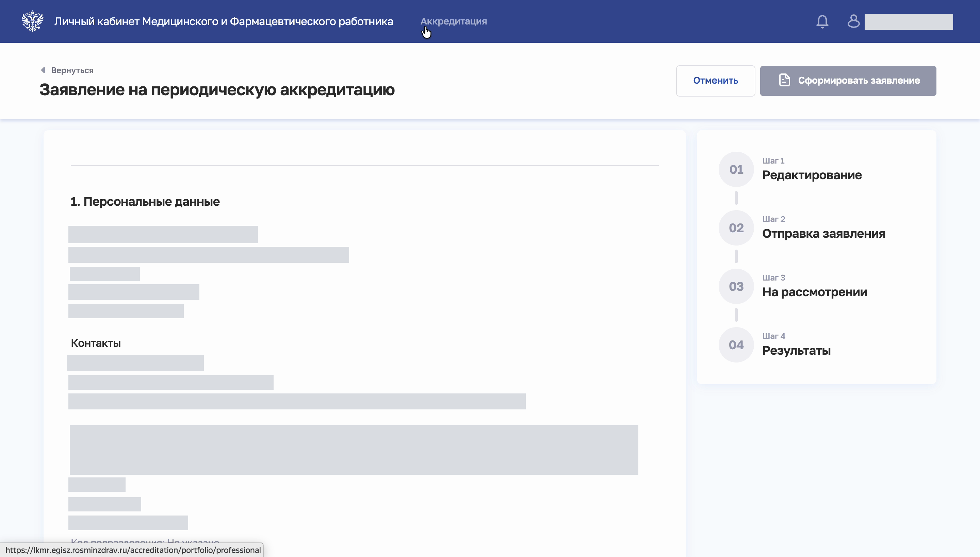Click Сформировать заявление button
This screenshot has height=557, width=980.
(x=848, y=81)
